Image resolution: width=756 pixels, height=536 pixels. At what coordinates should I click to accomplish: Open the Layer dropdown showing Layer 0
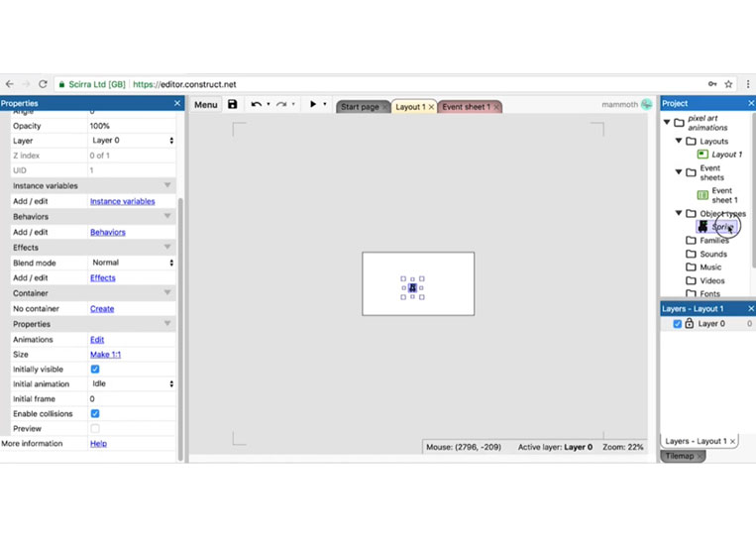[x=132, y=141]
